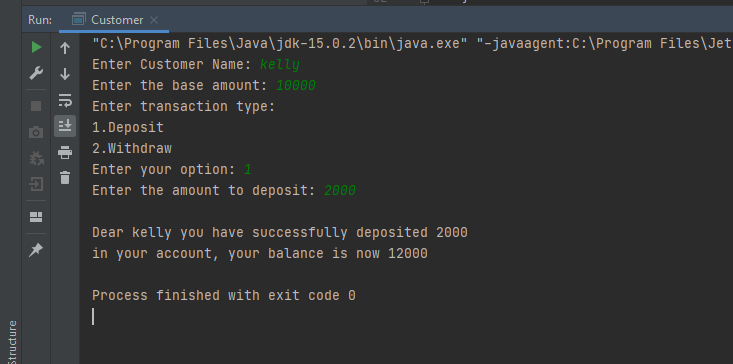The image size is (733, 364).
Task: Close the Customer run tab
Action: pyautogui.click(x=154, y=20)
